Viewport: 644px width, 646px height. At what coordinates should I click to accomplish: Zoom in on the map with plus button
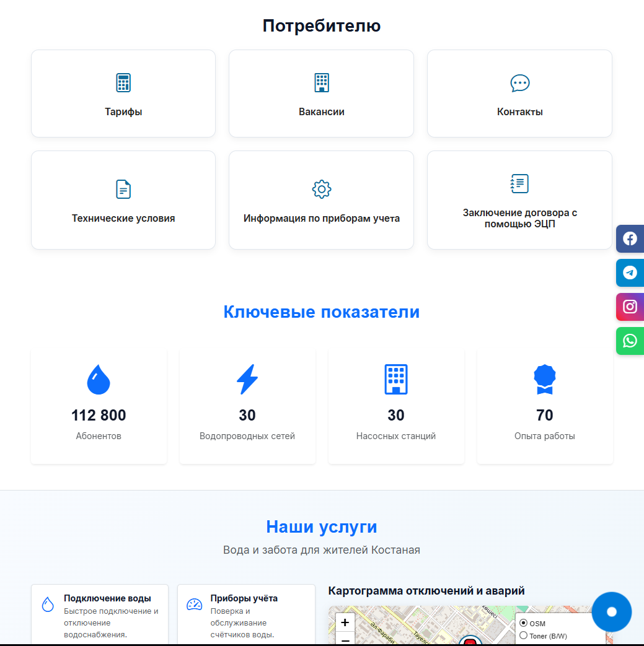click(x=345, y=622)
